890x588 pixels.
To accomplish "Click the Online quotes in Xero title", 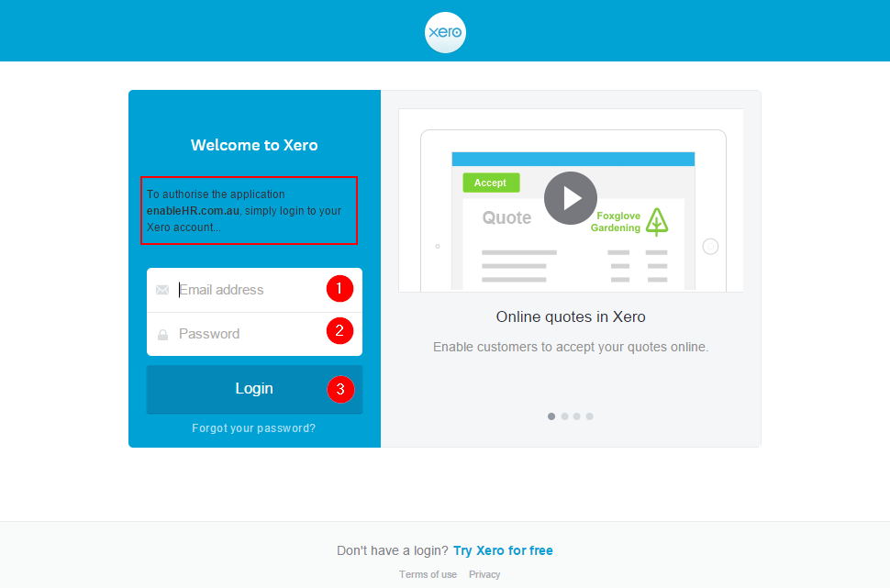I will 571,316.
